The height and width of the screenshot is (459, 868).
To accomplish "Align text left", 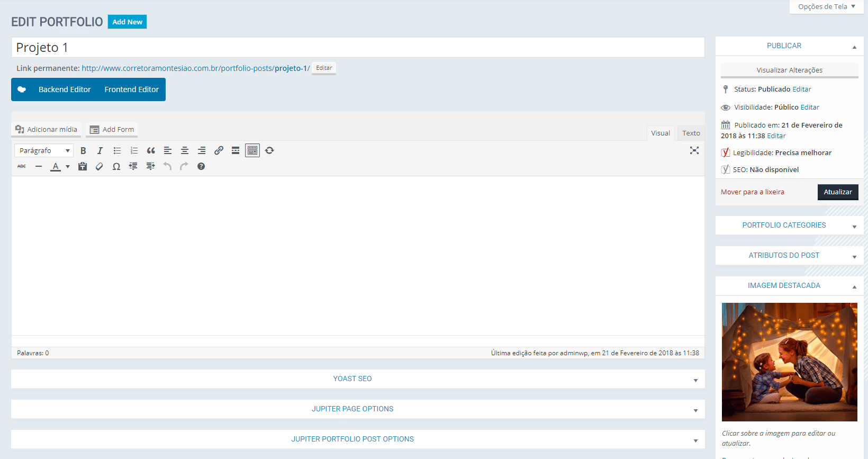I will 168,150.
